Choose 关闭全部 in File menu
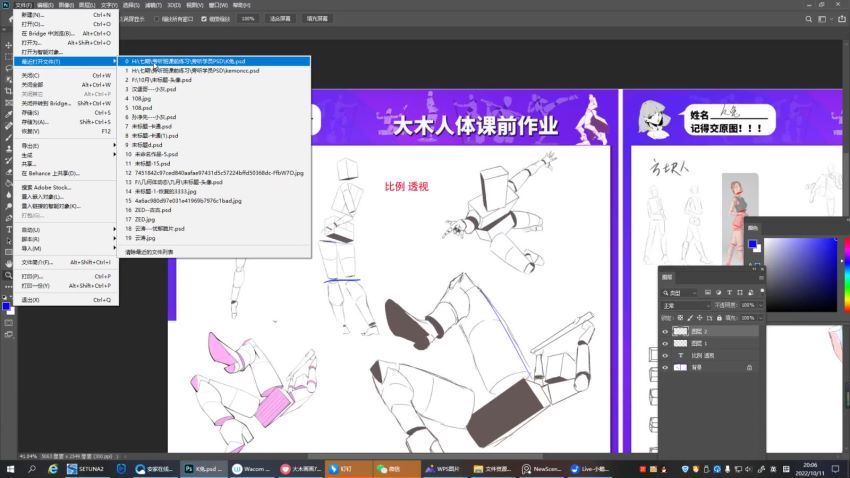The image size is (850, 478). (66, 85)
